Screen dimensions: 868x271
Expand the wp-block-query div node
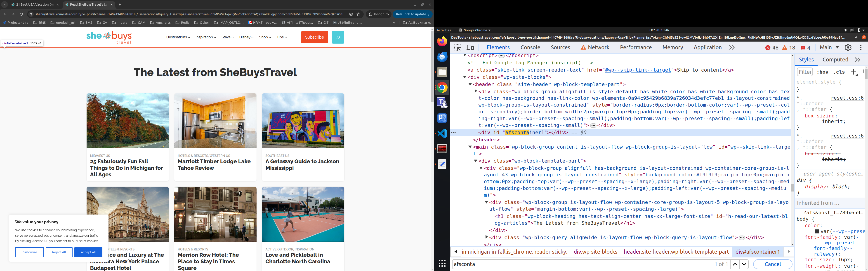click(x=487, y=237)
